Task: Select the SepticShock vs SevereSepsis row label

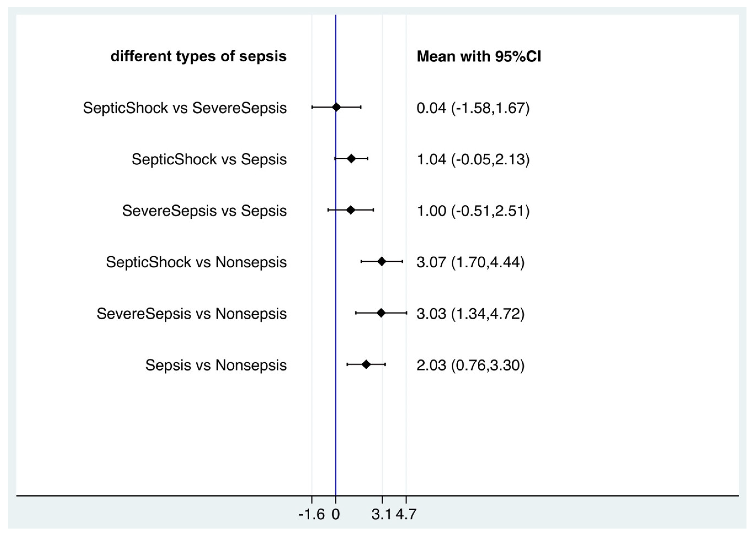Action: pos(184,108)
